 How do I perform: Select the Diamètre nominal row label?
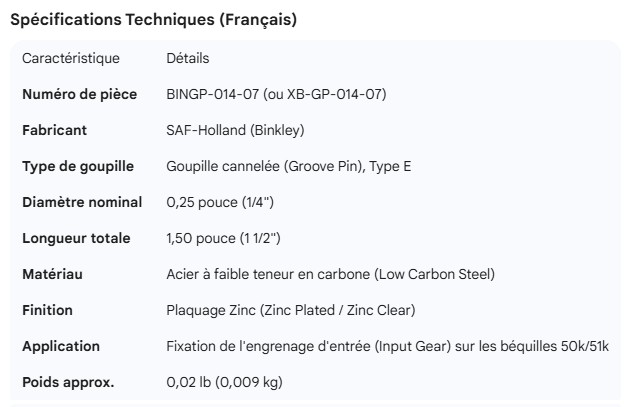[x=82, y=202]
